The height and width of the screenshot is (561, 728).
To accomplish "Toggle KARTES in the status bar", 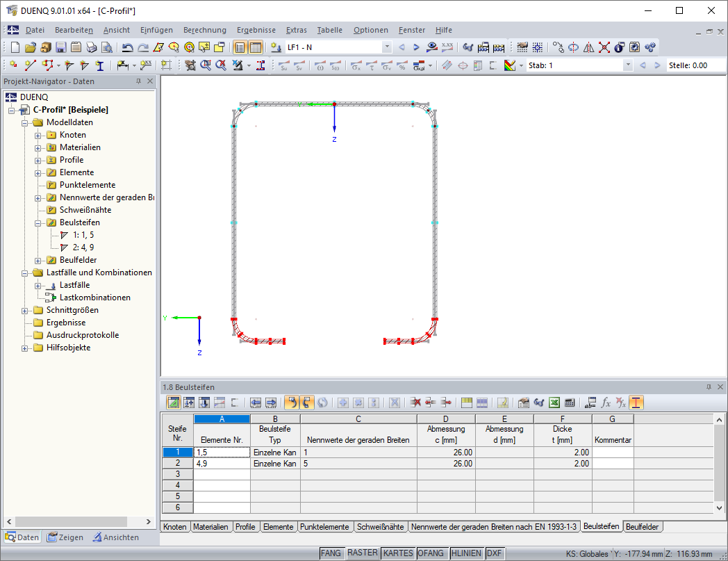I will click(x=398, y=553).
